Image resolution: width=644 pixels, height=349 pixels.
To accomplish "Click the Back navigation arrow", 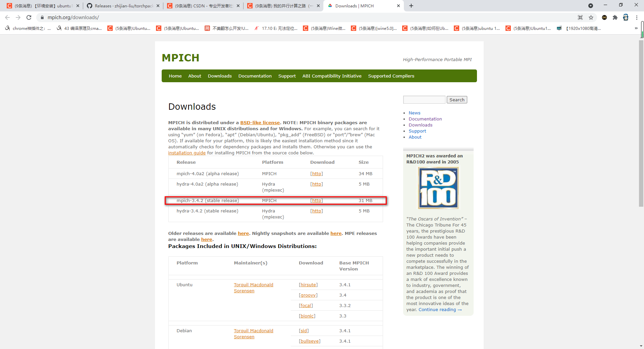I will point(7,17).
